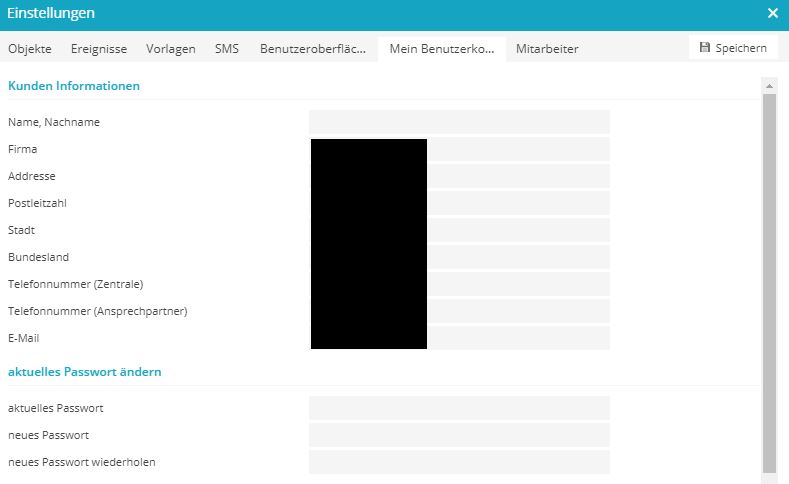Select the Mein Benutzerkonto tab
789x484 pixels.
pyautogui.click(x=442, y=49)
